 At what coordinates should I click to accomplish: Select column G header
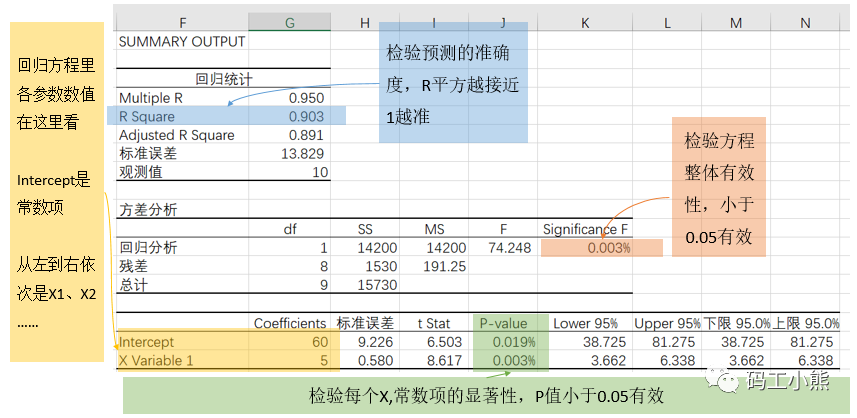(x=290, y=22)
